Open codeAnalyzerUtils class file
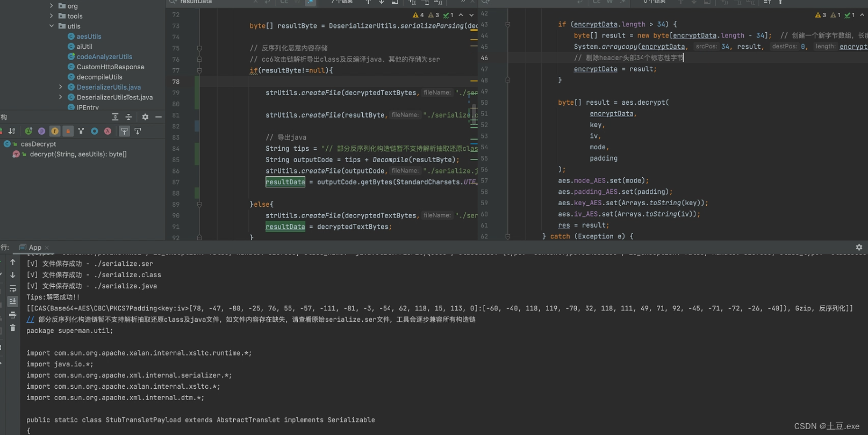868x435 pixels. pyautogui.click(x=104, y=57)
